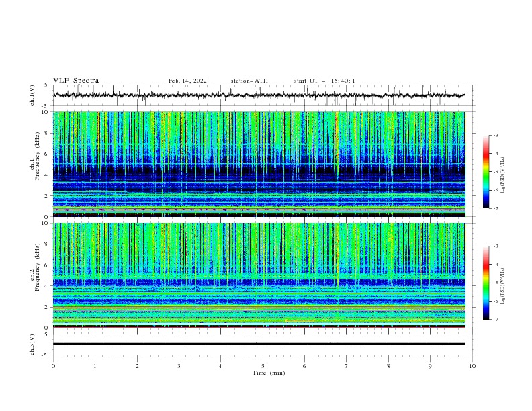Click the ch.1 PSD color scale bar
Viewport: 532px width, 411px height.
(486, 172)
